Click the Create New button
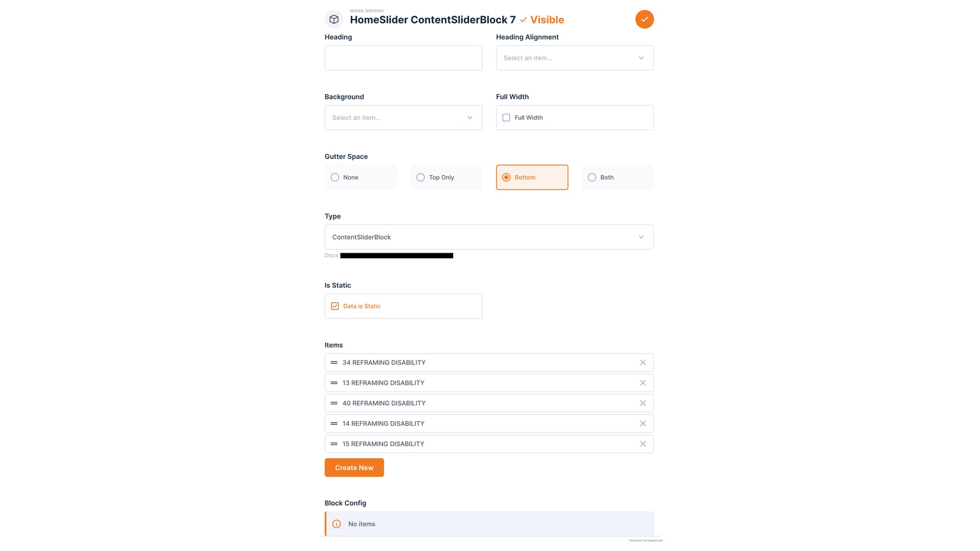This screenshot has height=551, width=980. pos(354,467)
